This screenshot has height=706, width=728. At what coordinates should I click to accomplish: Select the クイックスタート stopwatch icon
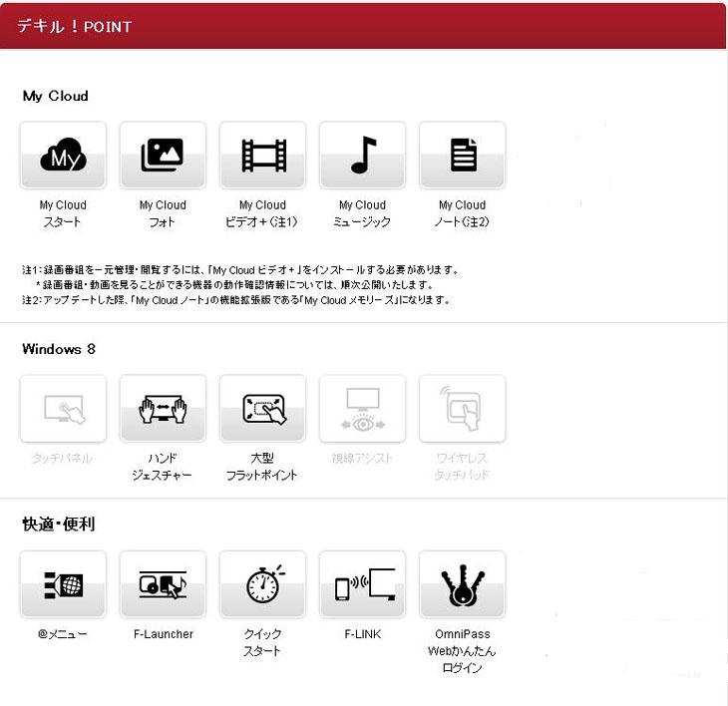tap(263, 584)
